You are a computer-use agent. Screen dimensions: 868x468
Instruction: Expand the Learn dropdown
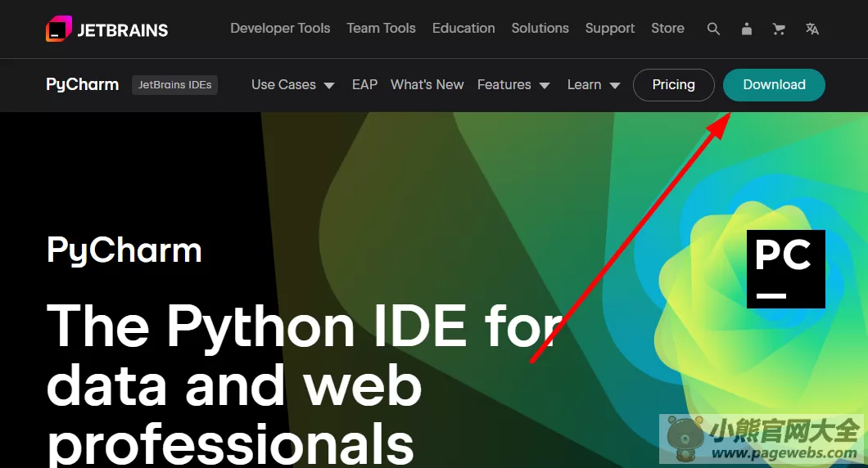click(594, 84)
